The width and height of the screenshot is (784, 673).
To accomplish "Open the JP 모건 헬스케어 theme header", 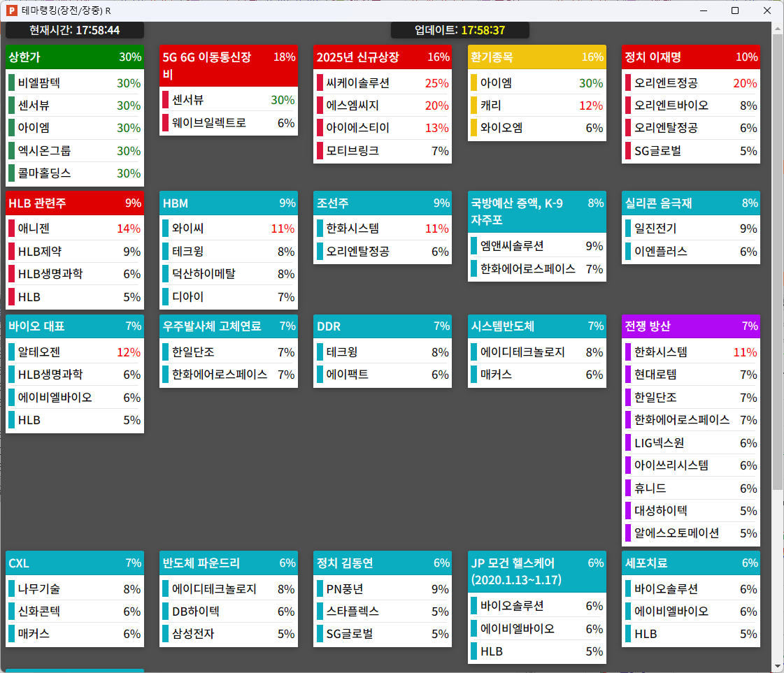I will [537, 572].
